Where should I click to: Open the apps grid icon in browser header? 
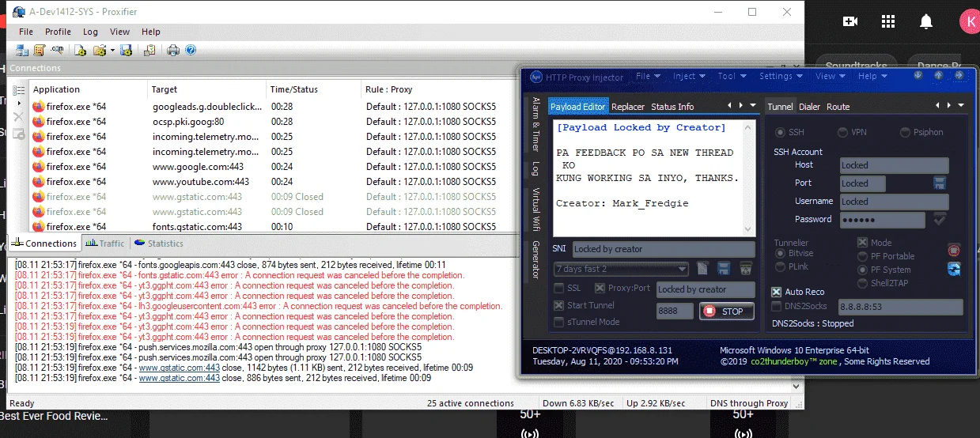click(888, 21)
